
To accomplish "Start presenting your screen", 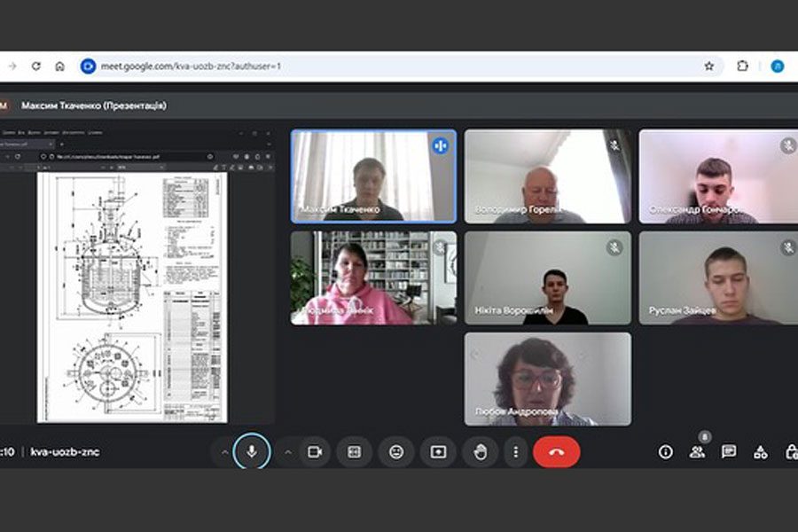I will [438, 451].
